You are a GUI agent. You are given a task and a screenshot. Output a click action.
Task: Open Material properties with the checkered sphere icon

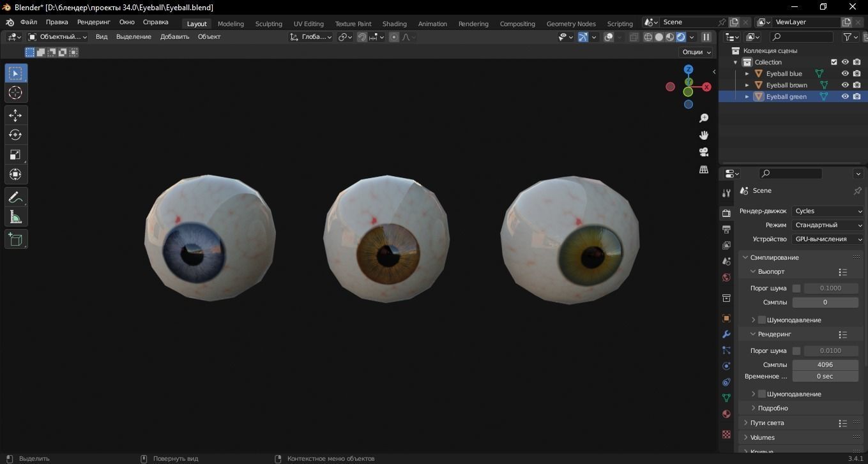[726, 414]
